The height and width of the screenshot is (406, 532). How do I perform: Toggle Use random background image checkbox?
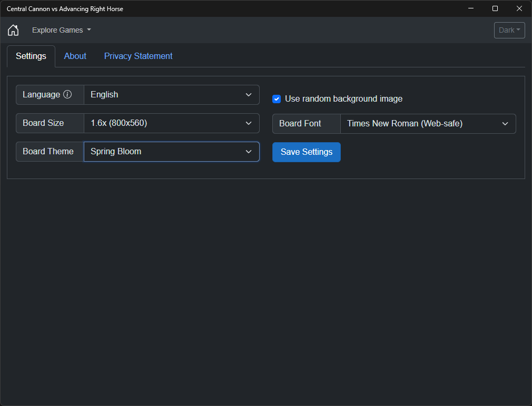point(277,99)
